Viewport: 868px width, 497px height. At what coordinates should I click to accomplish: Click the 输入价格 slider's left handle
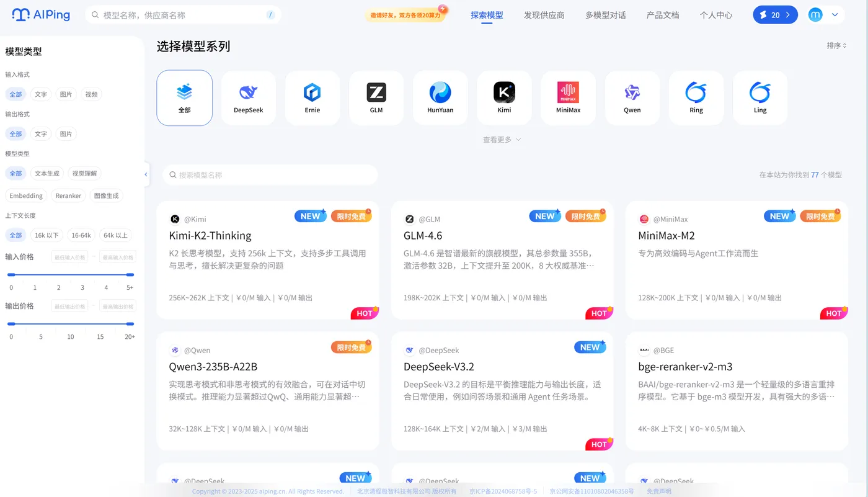[11, 274]
